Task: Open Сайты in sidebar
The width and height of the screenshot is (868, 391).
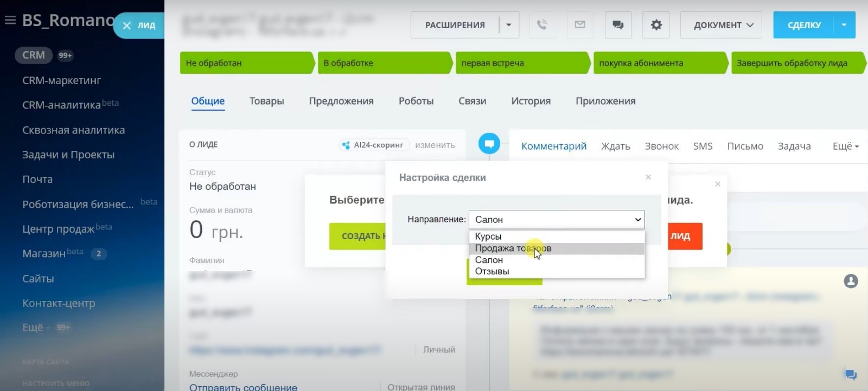Action: (38, 278)
